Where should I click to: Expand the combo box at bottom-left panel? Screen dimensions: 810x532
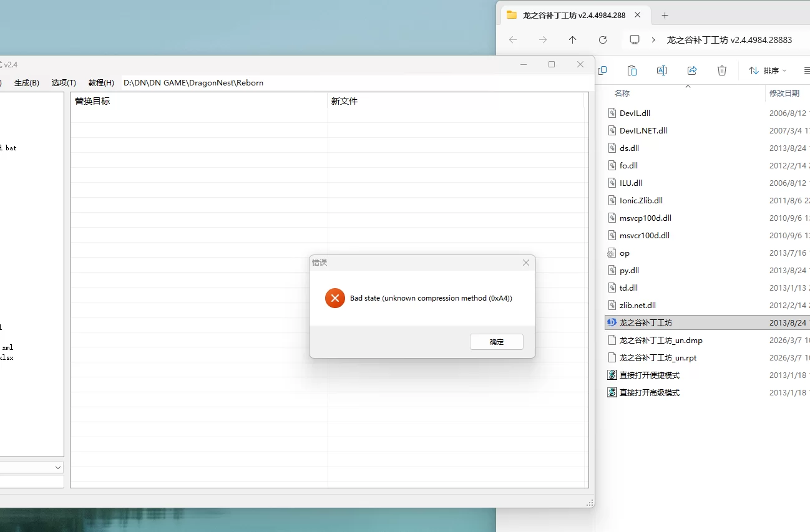click(57, 467)
